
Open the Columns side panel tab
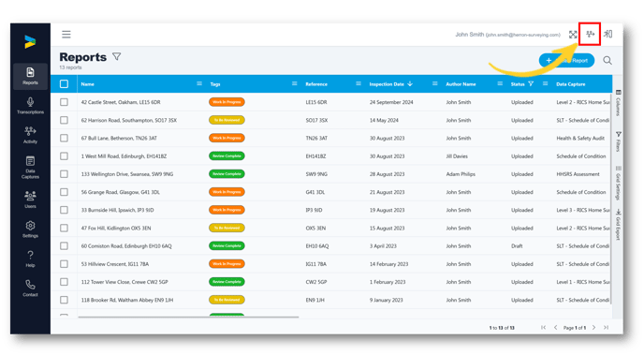tap(618, 103)
